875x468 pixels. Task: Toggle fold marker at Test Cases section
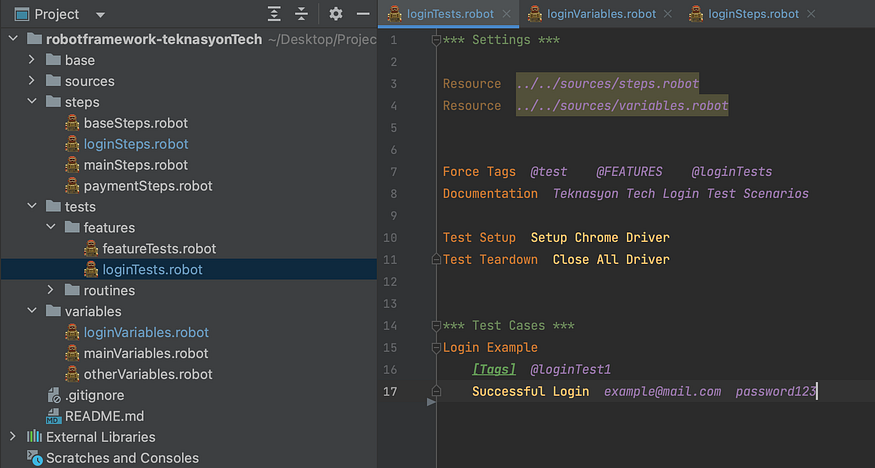[x=435, y=326]
